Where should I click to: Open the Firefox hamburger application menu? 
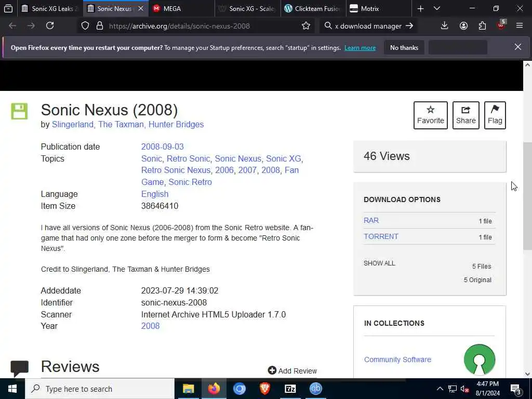520,25
